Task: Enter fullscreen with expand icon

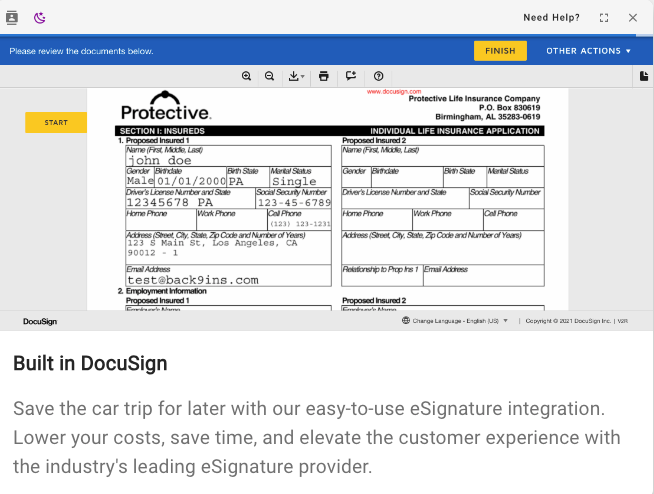Action: (604, 18)
